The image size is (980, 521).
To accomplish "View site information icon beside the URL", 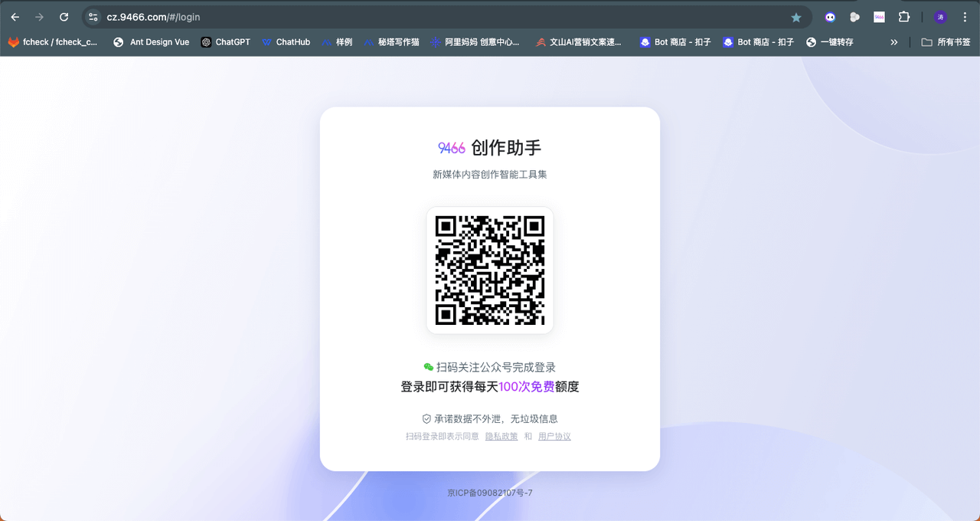I will pos(93,17).
